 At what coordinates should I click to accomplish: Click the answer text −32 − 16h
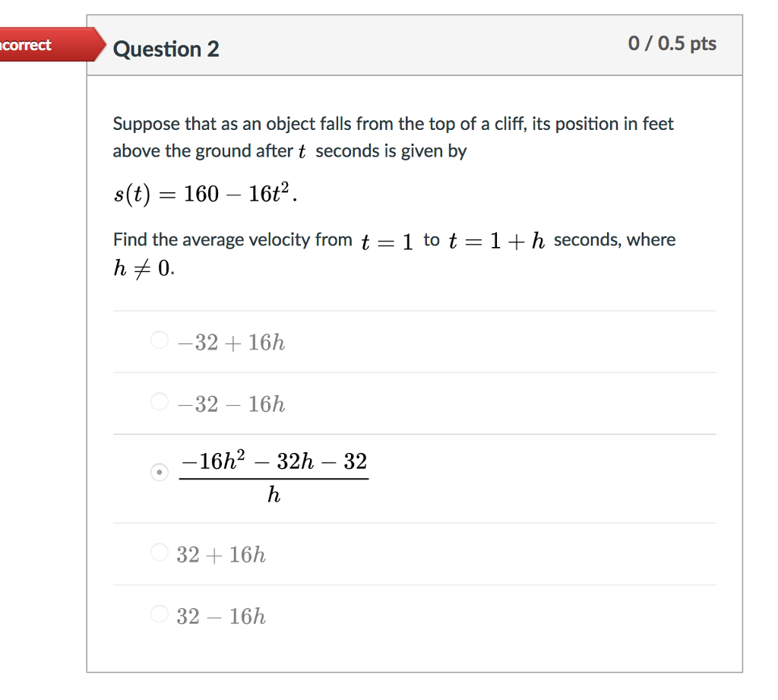pyautogui.click(x=232, y=404)
